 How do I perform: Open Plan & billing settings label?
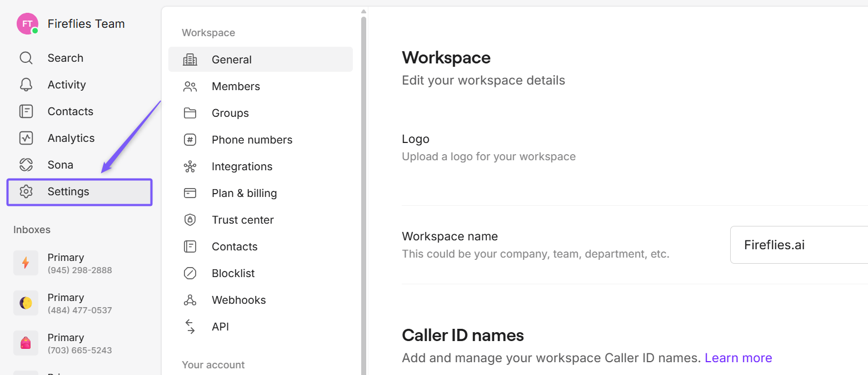click(244, 193)
